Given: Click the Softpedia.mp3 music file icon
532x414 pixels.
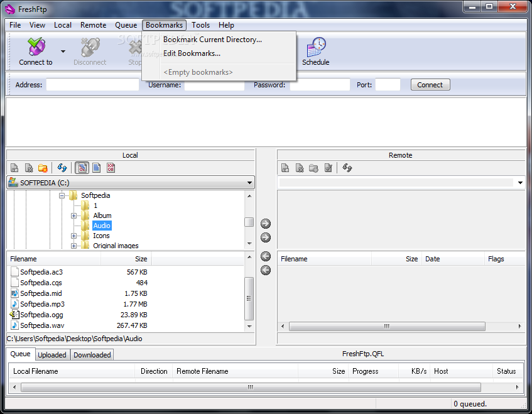Looking at the screenshot, I should pyautogui.click(x=14, y=304).
